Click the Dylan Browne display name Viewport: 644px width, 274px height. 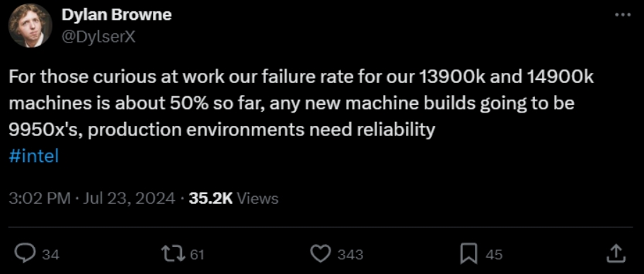[x=117, y=15]
